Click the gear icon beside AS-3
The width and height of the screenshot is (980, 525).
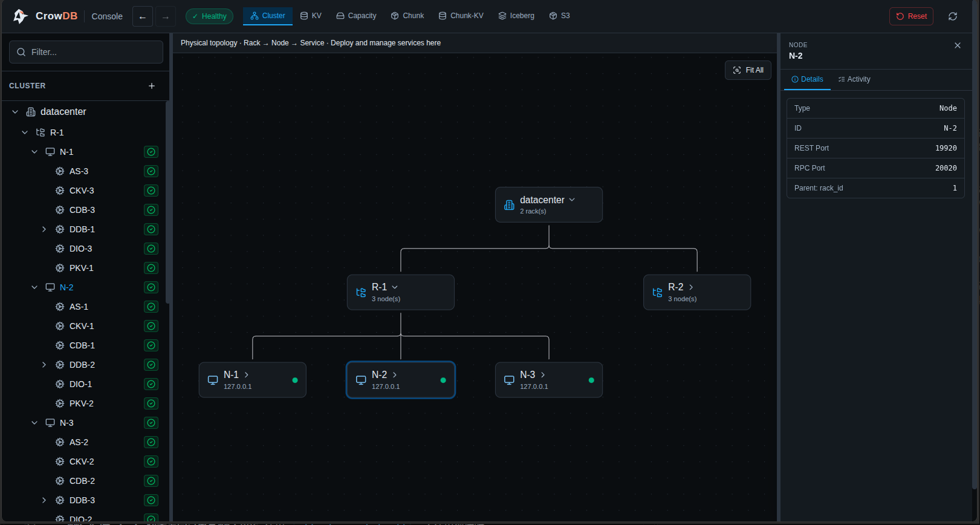point(60,171)
